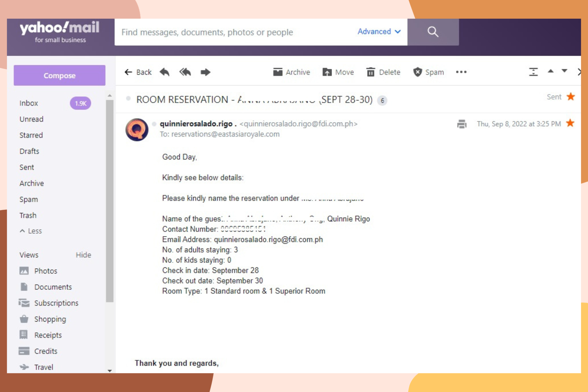Click the Delete trash icon

pyautogui.click(x=371, y=72)
